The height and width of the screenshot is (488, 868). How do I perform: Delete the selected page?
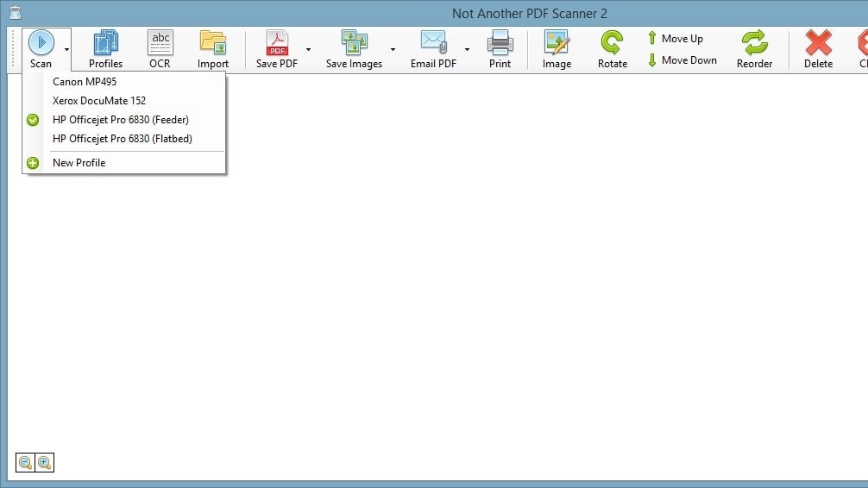tap(818, 49)
